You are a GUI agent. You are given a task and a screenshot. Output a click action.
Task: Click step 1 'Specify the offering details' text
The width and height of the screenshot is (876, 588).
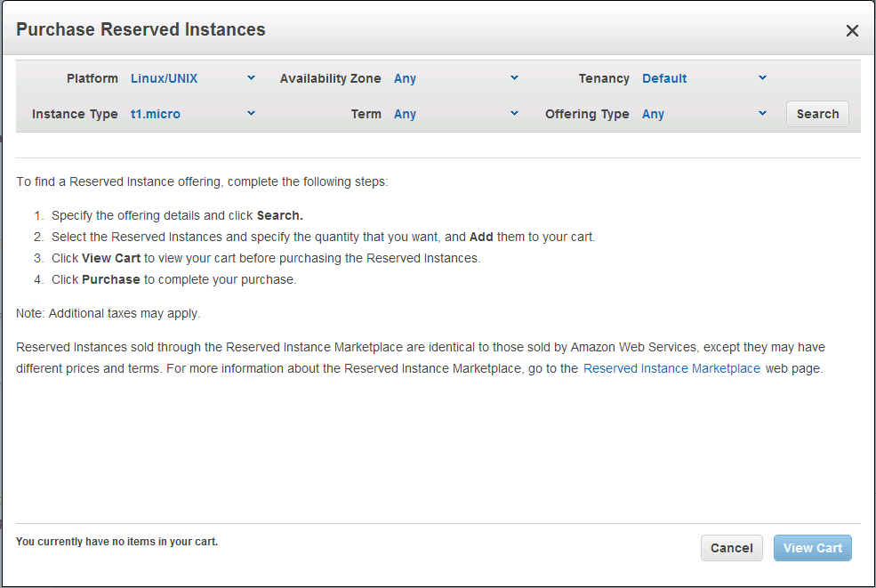[x=177, y=216]
